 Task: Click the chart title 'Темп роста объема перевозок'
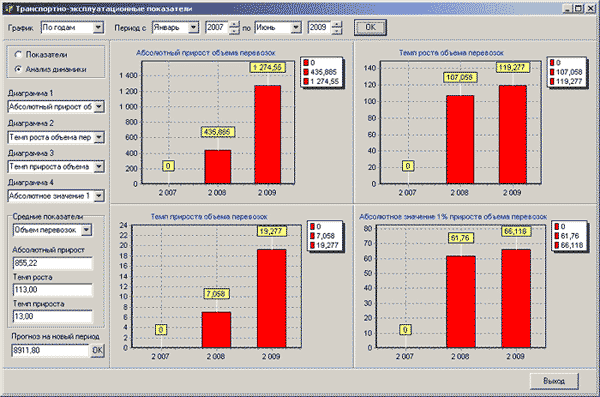click(452, 53)
